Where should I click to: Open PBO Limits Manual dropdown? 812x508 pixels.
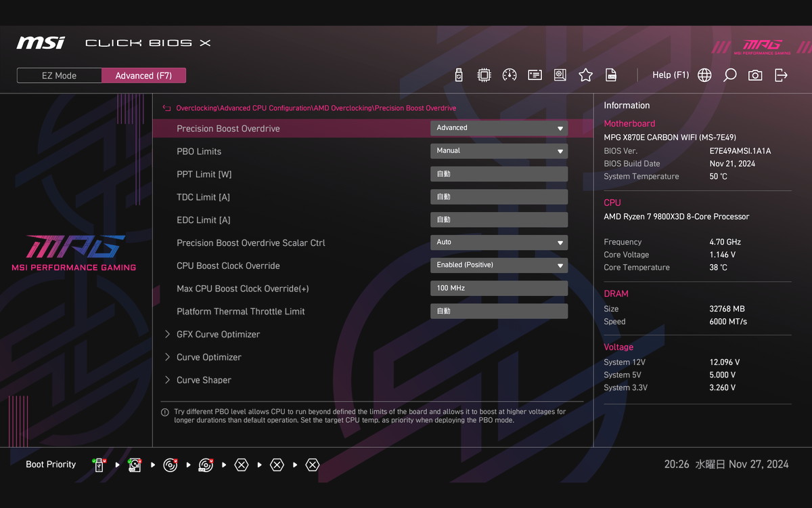(499, 151)
